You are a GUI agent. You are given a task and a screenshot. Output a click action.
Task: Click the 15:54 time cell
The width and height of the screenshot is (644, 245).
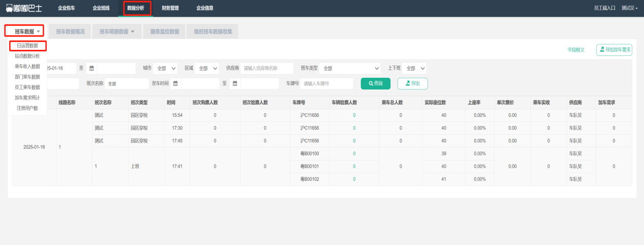tap(177, 115)
